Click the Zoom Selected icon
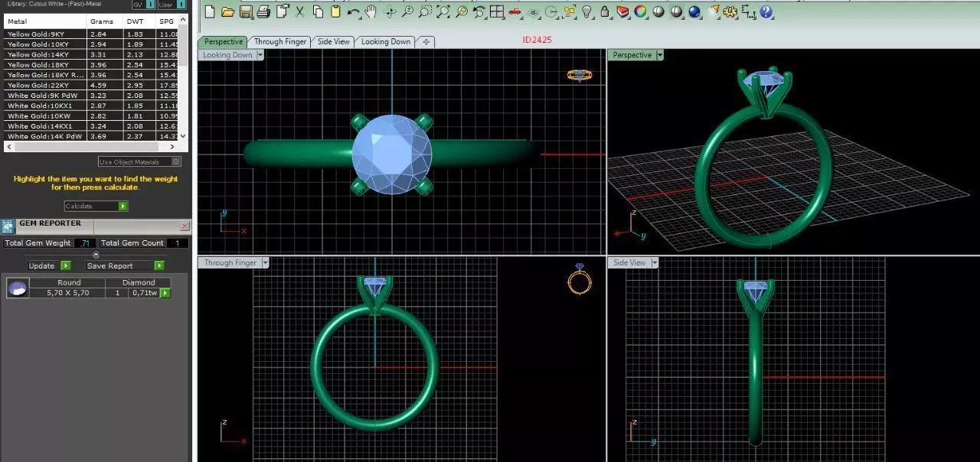 pos(462,11)
